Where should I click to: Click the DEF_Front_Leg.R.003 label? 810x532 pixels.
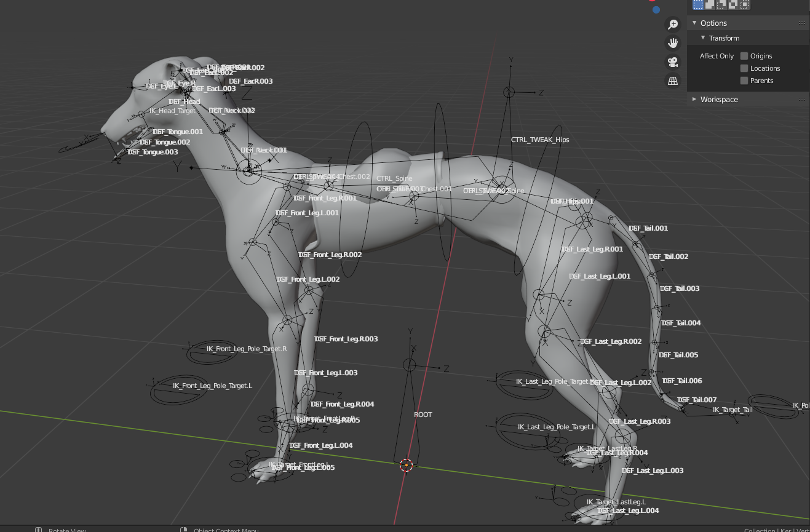click(346, 339)
